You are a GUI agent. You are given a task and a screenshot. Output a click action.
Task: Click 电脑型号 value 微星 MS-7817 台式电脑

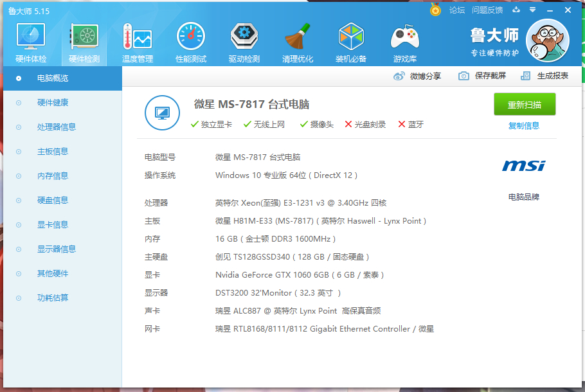(258, 157)
